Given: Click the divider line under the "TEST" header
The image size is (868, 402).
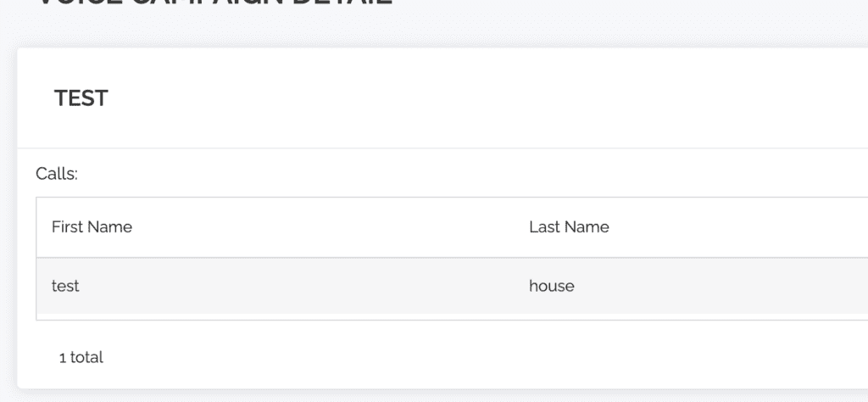Looking at the screenshot, I should pyautogui.click(x=424, y=148).
